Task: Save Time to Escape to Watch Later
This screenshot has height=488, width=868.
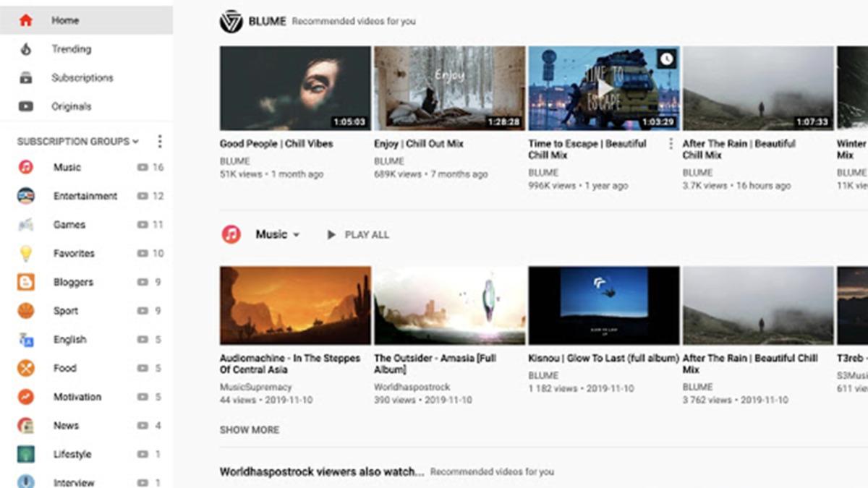Action: [x=666, y=58]
